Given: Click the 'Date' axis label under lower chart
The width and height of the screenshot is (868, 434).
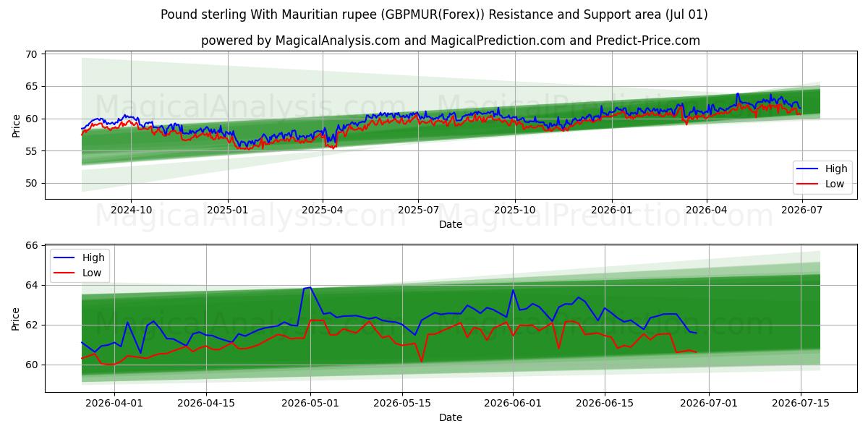Looking at the screenshot, I should coord(451,417).
